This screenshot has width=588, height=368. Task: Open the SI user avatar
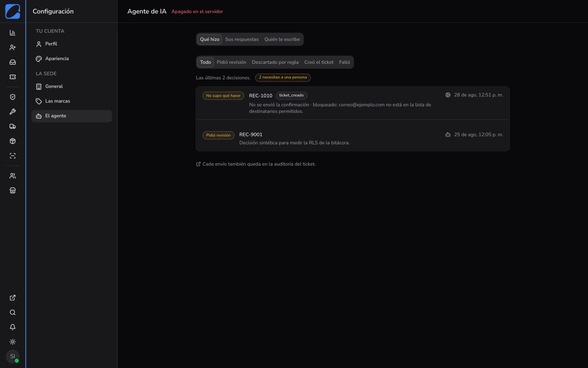coord(12,356)
